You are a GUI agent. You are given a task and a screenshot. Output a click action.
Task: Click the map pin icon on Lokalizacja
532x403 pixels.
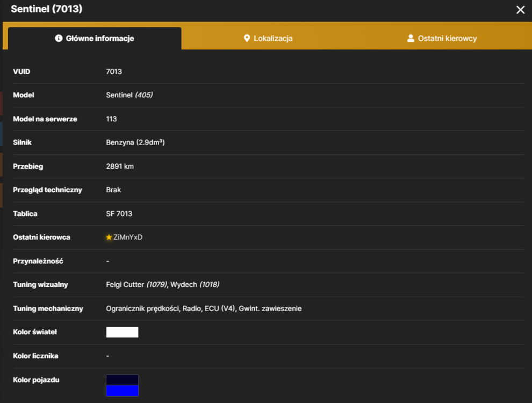tap(247, 38)
